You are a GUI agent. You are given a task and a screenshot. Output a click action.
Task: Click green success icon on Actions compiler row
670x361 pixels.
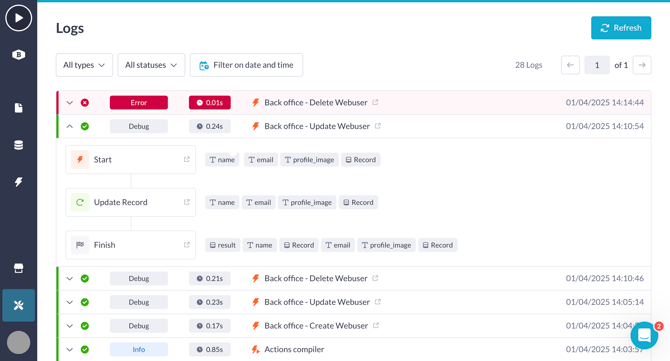pyautogui.click(x=85, y=349)
